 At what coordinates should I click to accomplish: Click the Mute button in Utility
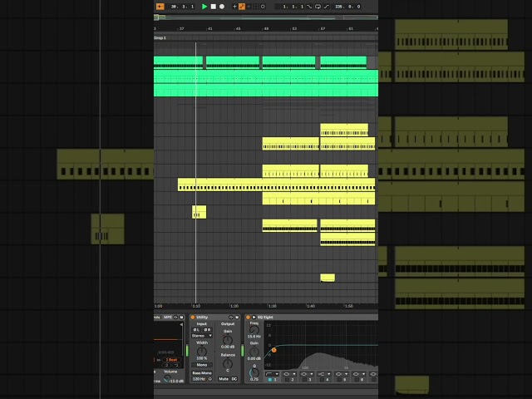(224, 379)
